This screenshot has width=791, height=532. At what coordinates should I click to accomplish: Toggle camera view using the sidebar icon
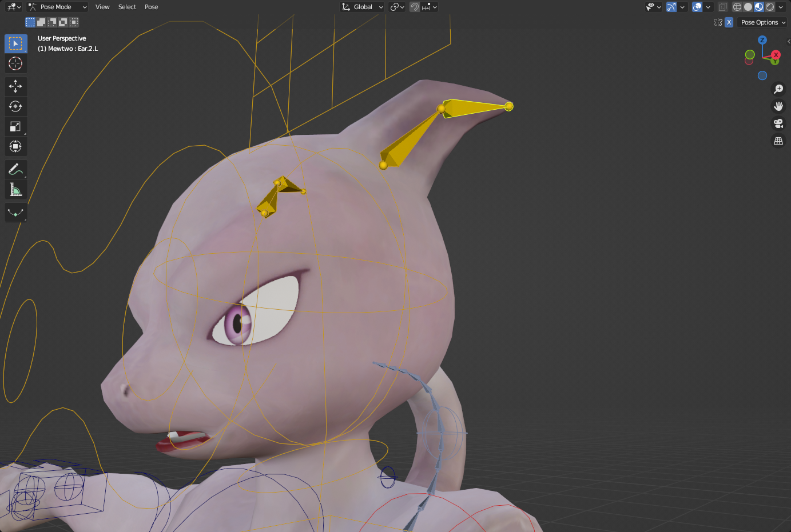pyautogui.click(x=778, y=123)
